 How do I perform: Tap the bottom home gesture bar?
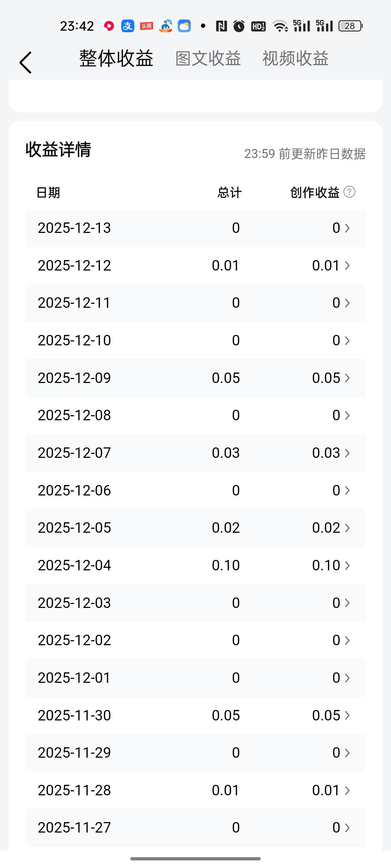click(x=195, y=859)
